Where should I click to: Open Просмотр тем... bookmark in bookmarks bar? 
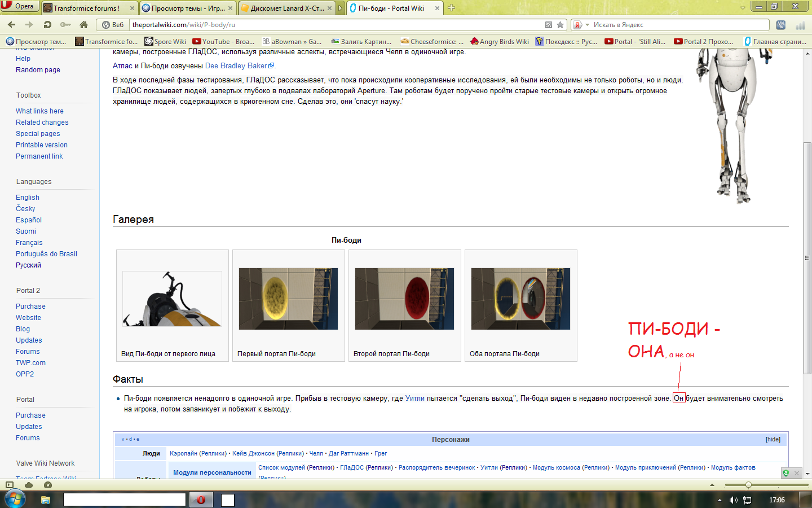point(36,41)
